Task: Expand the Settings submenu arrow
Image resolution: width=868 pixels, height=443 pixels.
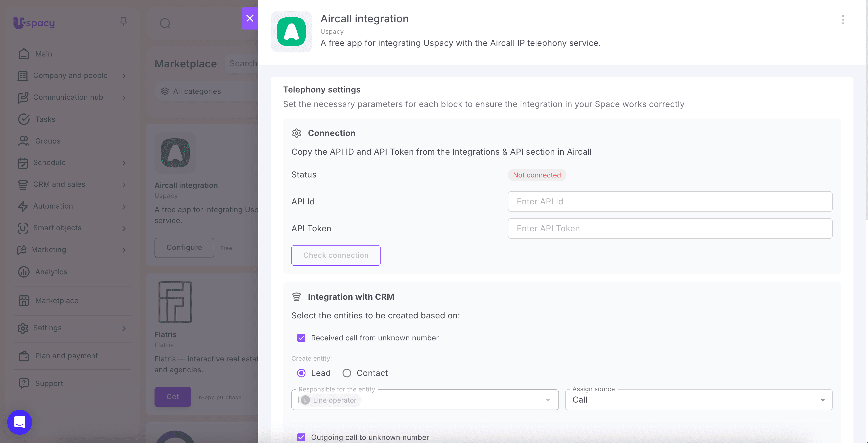Action: [124, 328]
